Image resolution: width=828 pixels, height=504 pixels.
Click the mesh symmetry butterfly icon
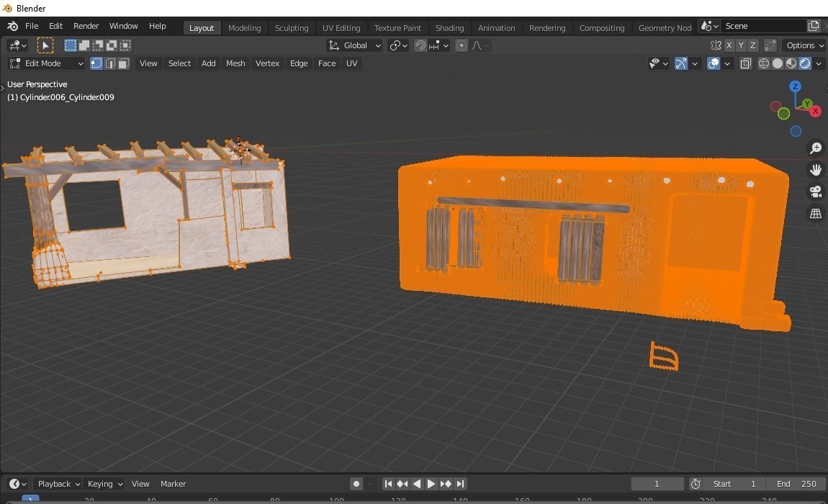(716, 45)
